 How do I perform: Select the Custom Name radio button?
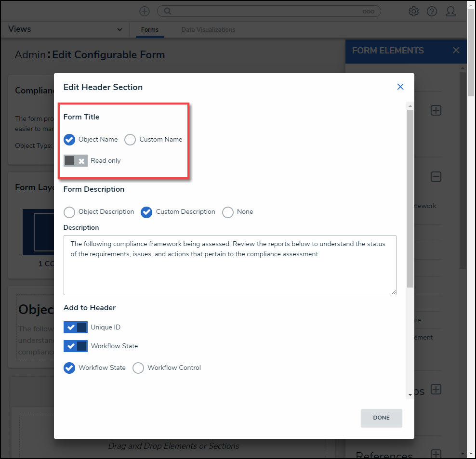(130, 140)
